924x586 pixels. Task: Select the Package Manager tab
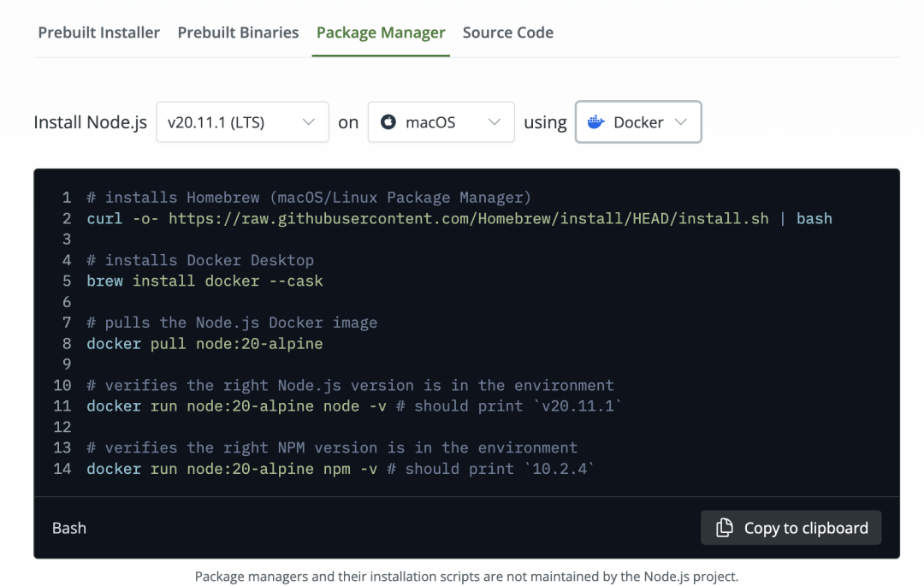coord(381,33)
